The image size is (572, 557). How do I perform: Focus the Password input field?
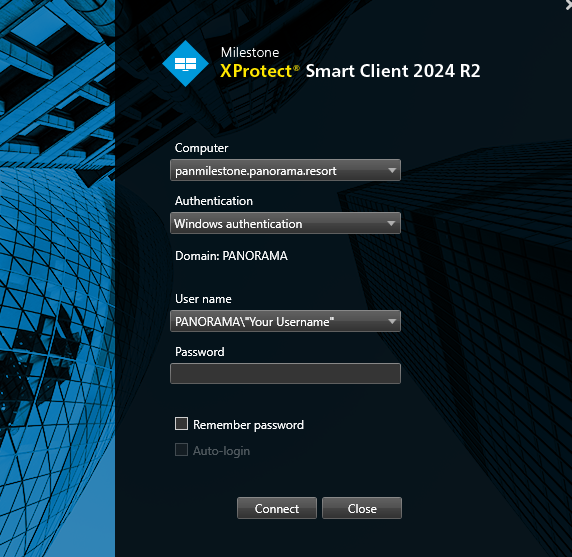click(x=285, y=374)
